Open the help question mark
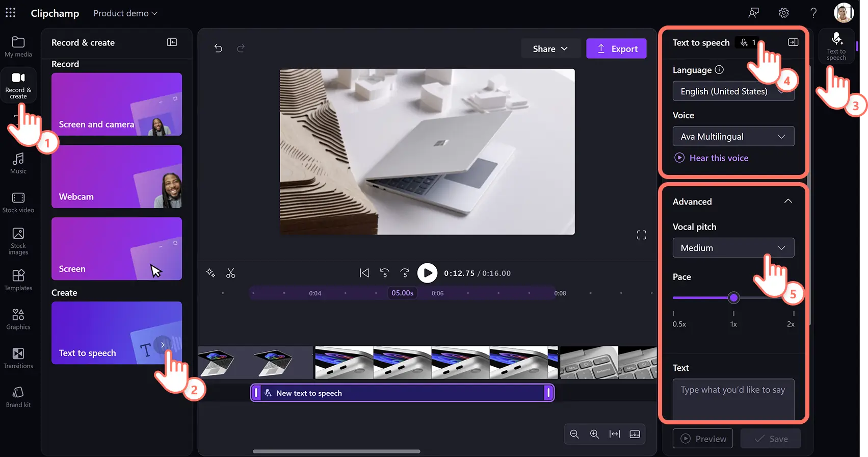Viewport: 868px width, 457px height. 813,13
